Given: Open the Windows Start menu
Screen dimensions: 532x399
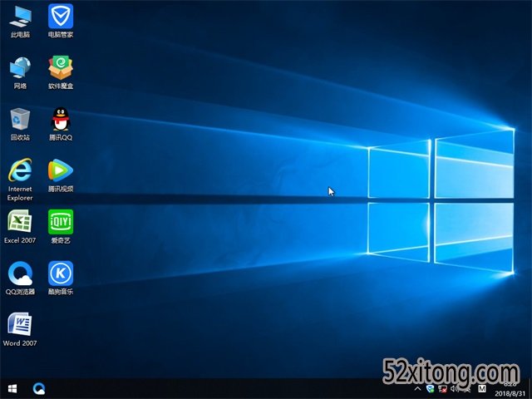Looking at the screenshot, I should (x=12, y=388).
